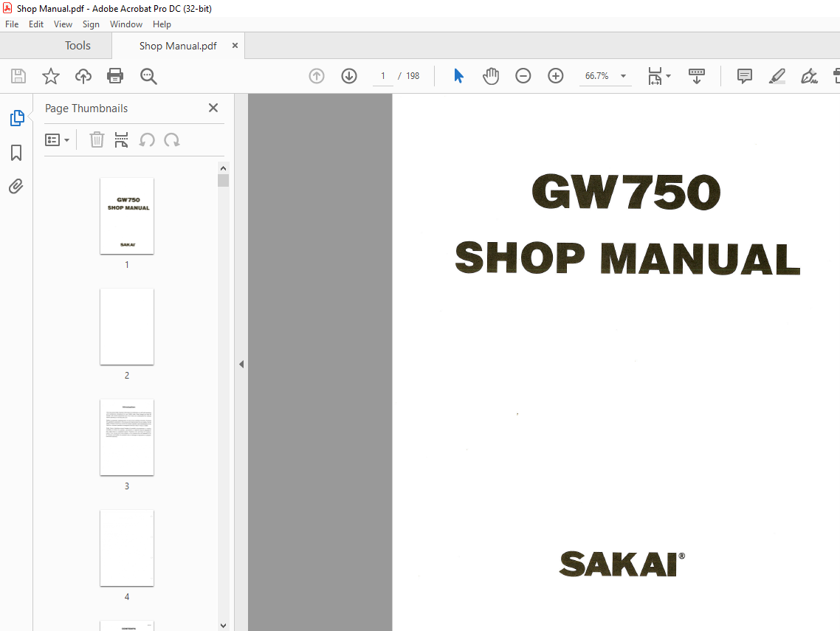840x631 pixels.
Task: Zoom in with plus icon
Action: coord(556,76)
